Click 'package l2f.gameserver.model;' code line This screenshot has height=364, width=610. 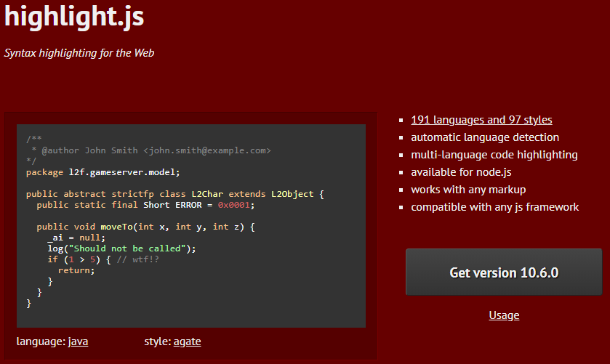coord(103,172)
